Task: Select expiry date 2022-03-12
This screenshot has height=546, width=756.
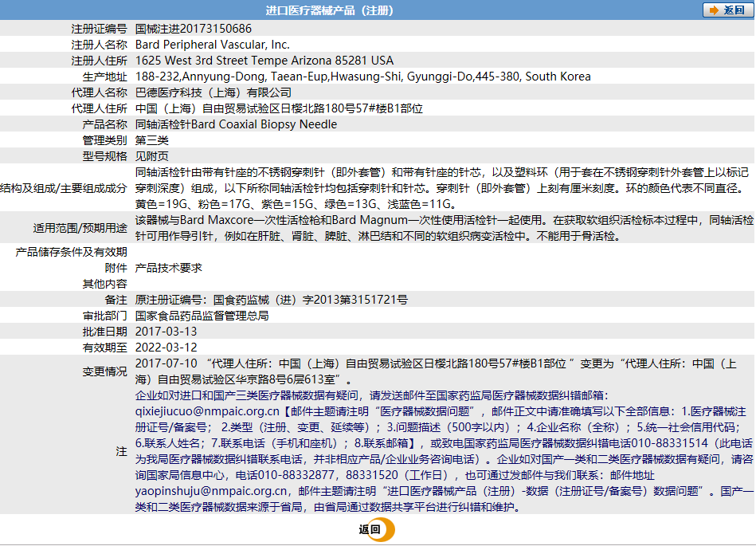Action: (x=166, y=348)
